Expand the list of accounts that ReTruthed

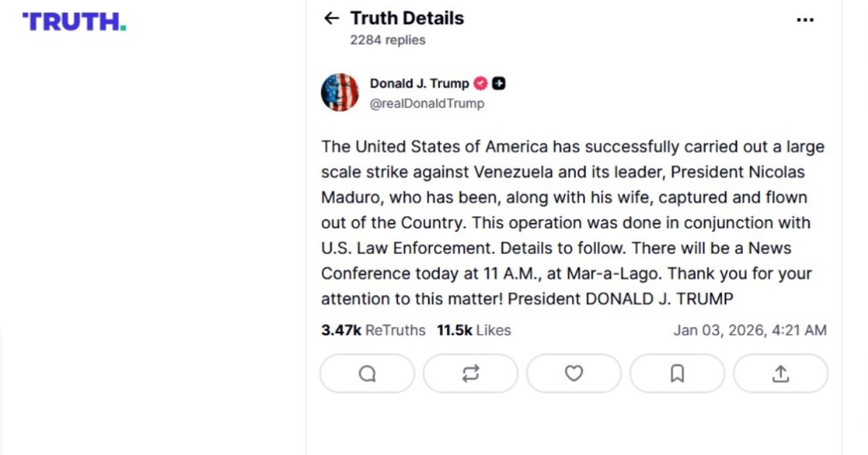coord(373,330)
